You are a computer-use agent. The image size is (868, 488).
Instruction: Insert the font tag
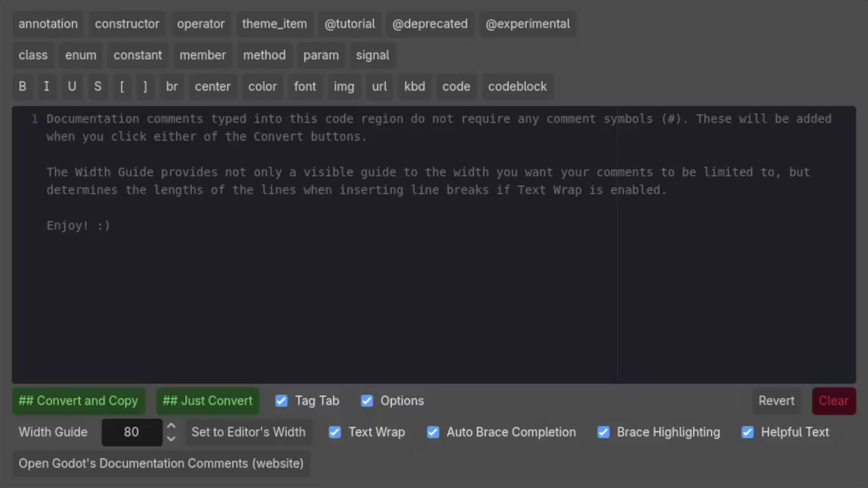click(x=305, y=86)
